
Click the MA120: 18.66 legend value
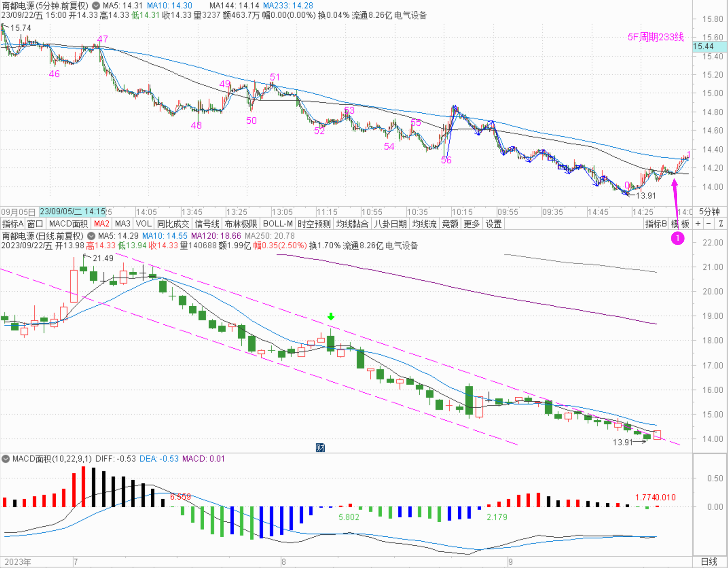tap(216, 236)
